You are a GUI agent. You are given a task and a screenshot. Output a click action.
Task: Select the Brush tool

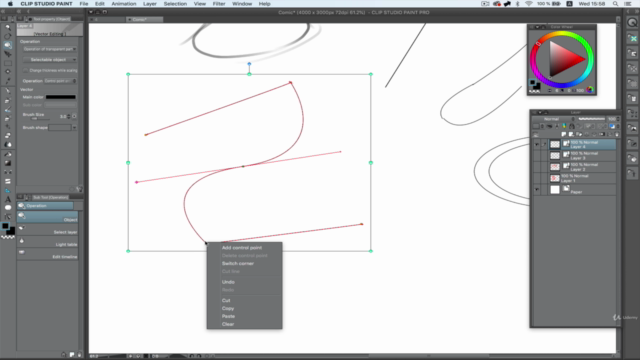[8, 109]
